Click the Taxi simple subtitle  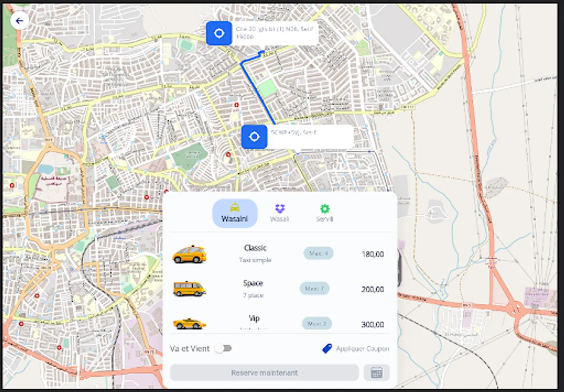(255, 260)
